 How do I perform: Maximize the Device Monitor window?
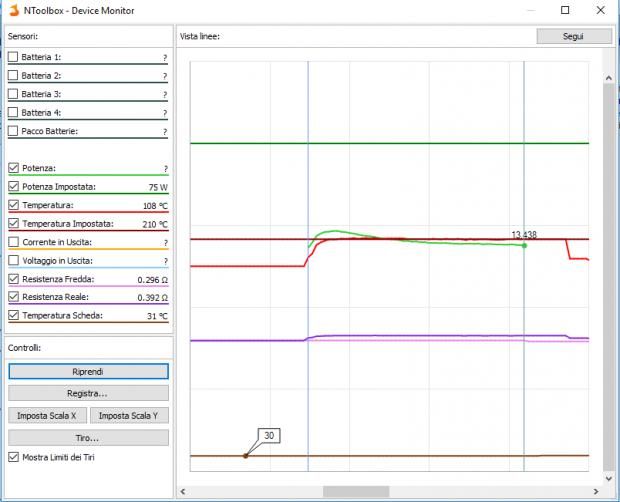point(565,10)
